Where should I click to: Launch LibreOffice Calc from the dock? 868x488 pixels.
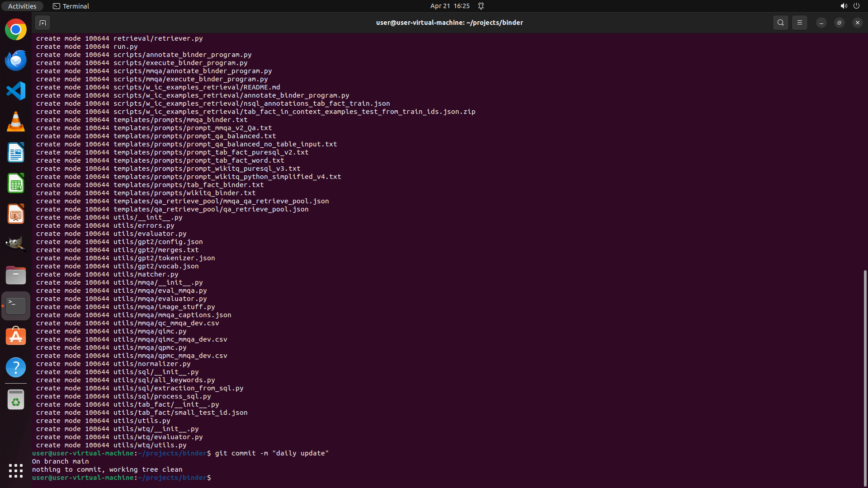16,183
